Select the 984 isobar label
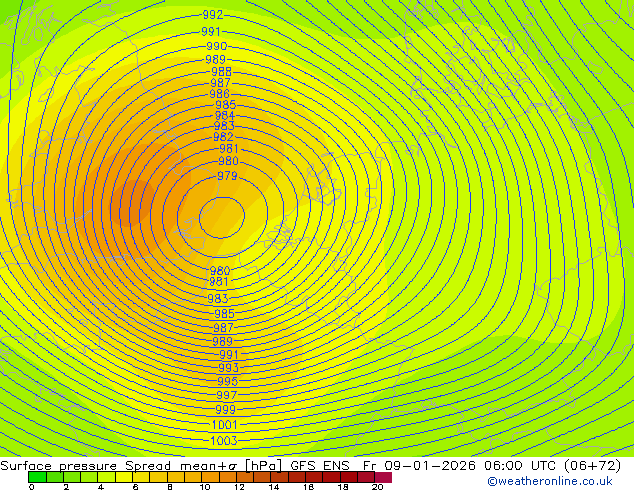The height and width of the screenshot is (490, 634). tap(225, 116)
